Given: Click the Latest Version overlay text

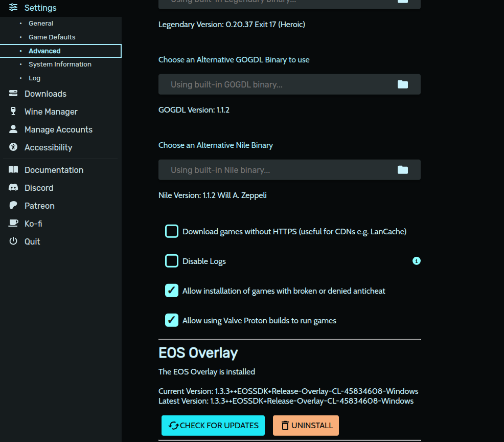Looking at the screenshot, I should coord(286,401).
